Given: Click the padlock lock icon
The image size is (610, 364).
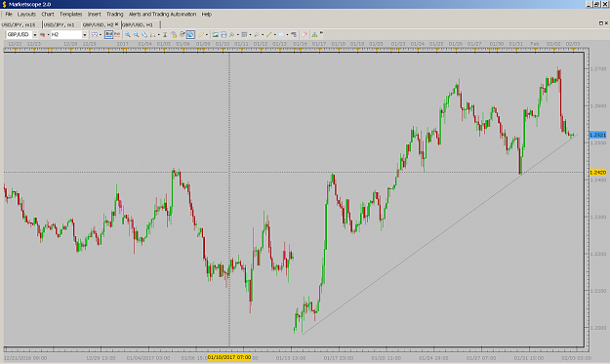Looking at the screenshot, I should 174,34.
